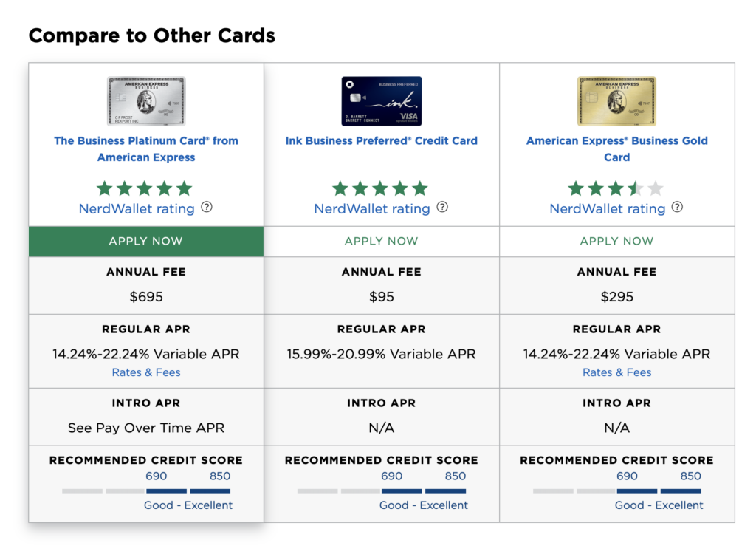Click the Good - Excellent score label for Business Gold

pos(659,505)
